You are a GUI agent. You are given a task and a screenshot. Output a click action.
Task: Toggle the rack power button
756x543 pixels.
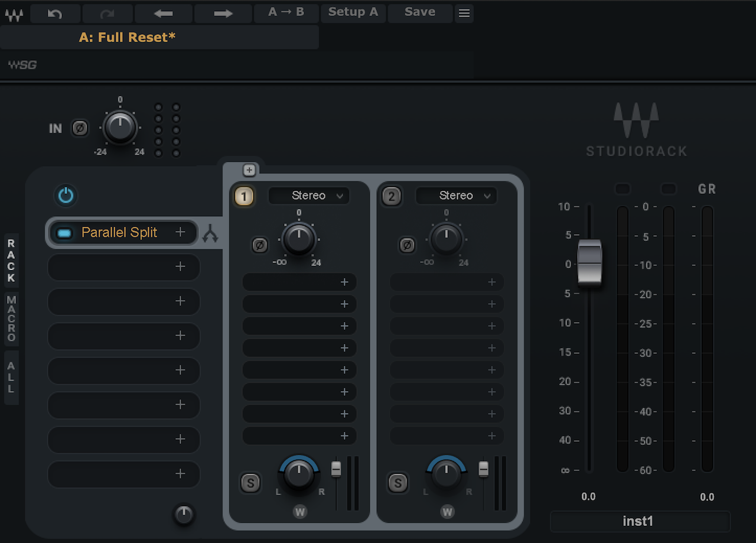(x=66, y=196)
